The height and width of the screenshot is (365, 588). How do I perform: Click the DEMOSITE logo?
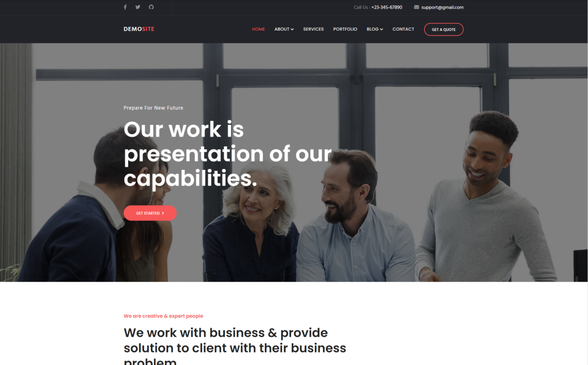(139, 29)
